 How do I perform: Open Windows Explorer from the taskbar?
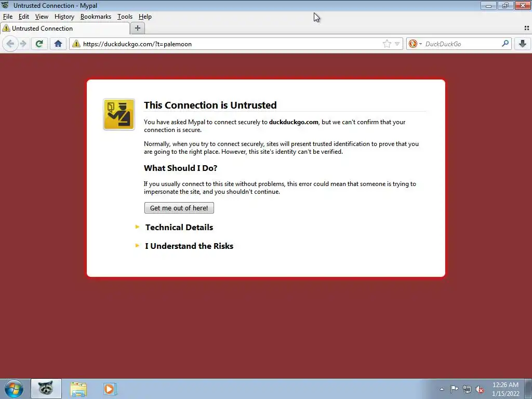tap(79, 389)
